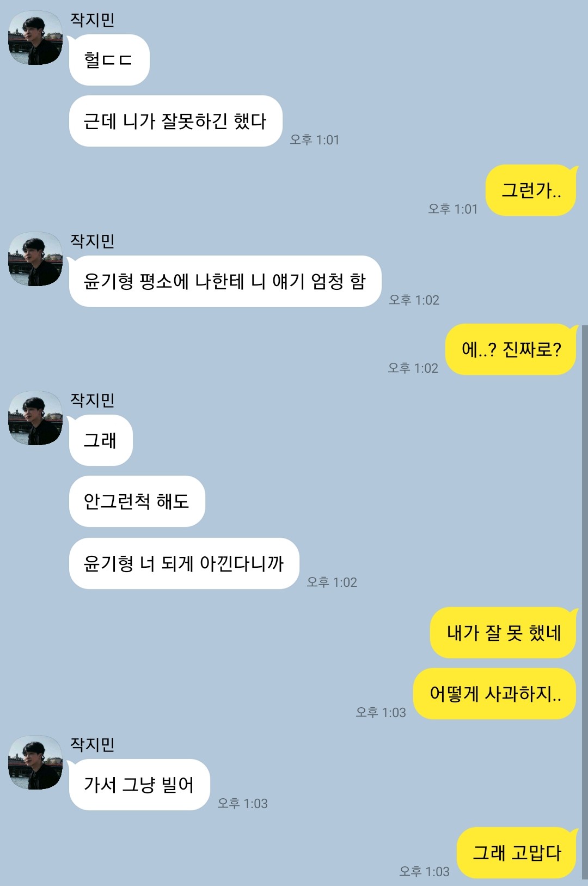
Task: Tap 작지민's avatar next to 그래 message
Action: pyautogui.click(x=35, y=418)
